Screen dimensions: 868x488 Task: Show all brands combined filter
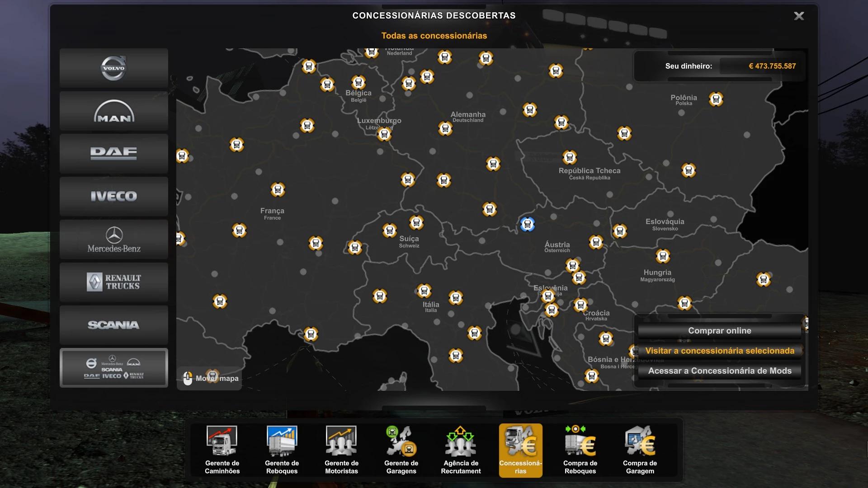click(113, 368)
